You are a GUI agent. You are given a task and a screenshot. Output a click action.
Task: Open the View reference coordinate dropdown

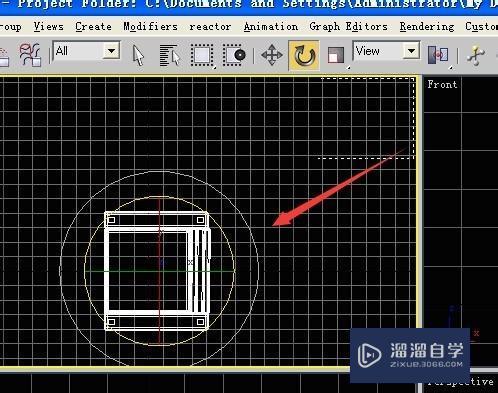tap(386, 51)
